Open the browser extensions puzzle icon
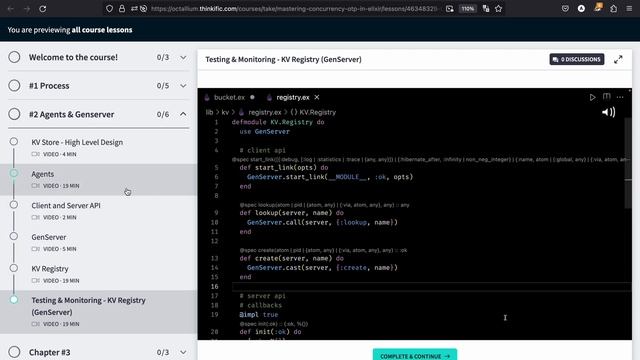The width and height of the screenshot is (640, 360). (x=613, y=9)
